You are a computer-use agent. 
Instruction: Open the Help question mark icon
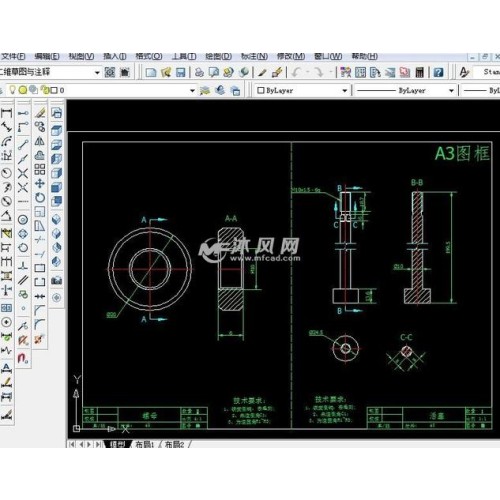point(438,72)
